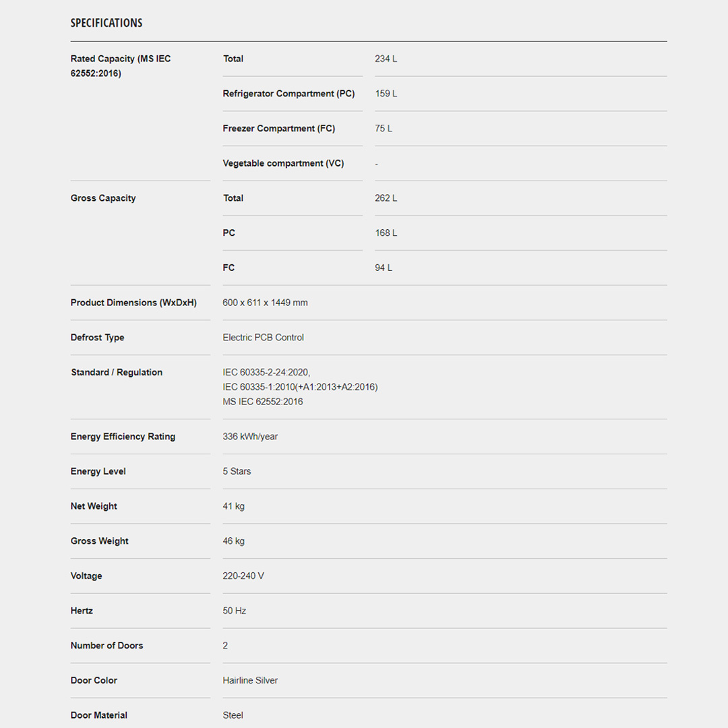
Task: Select the 336 kWh/year value
Action: click(x=250, y=437)
